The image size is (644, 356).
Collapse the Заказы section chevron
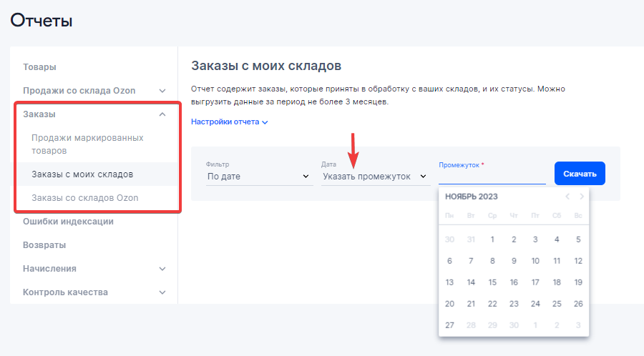coord(162,114)
